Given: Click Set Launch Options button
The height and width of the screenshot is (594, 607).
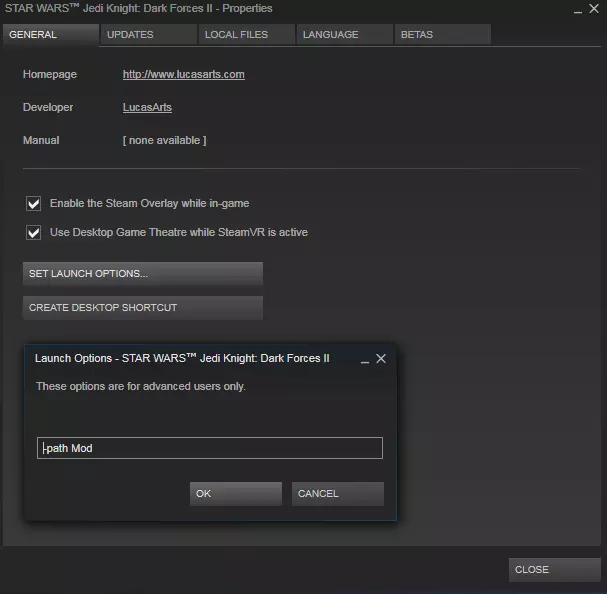Looking at the screenshot, I should pos(143,274).
